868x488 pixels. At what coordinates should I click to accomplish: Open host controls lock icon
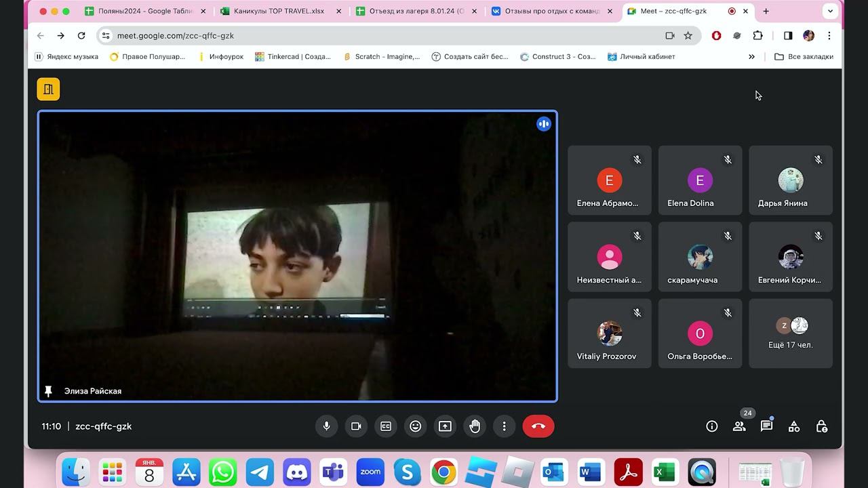pos(821,426)
